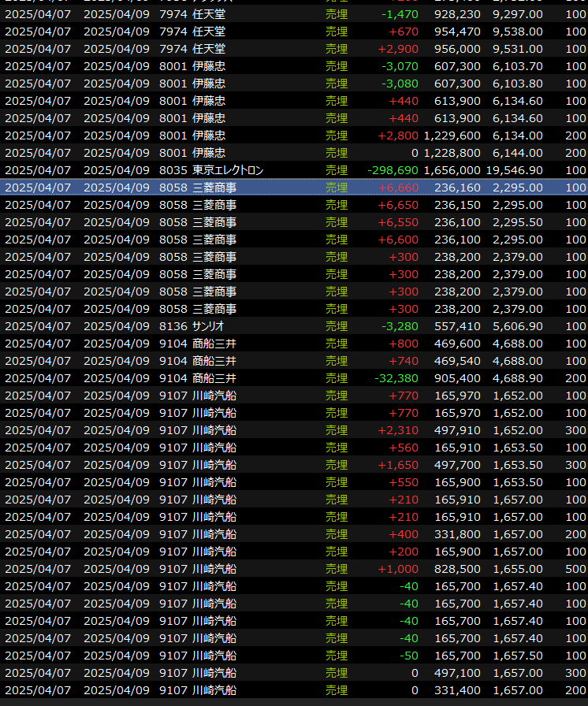Click the 伊藤忠 -3,080 loss cell

coord(400,84)
